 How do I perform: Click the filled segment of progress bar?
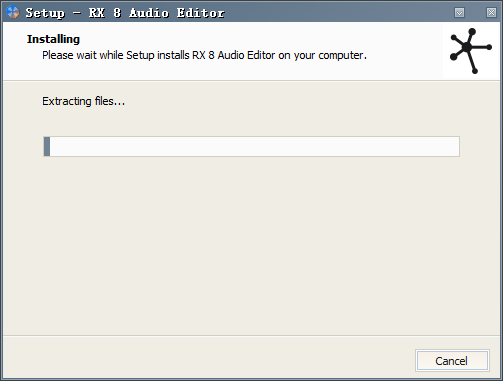(x=47, y=146)
